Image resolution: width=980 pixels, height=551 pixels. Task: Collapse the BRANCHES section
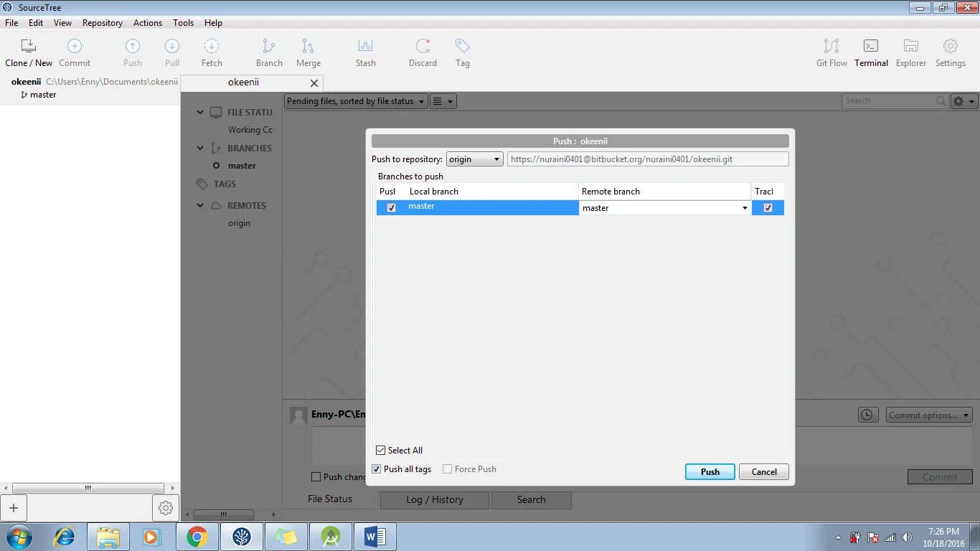tap(200, 149)
